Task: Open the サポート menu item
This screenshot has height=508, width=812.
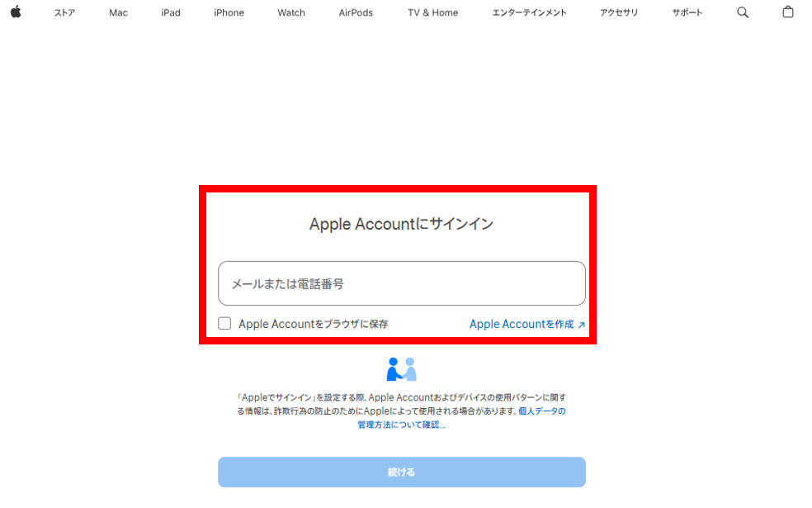Action: tap(687, 12)
